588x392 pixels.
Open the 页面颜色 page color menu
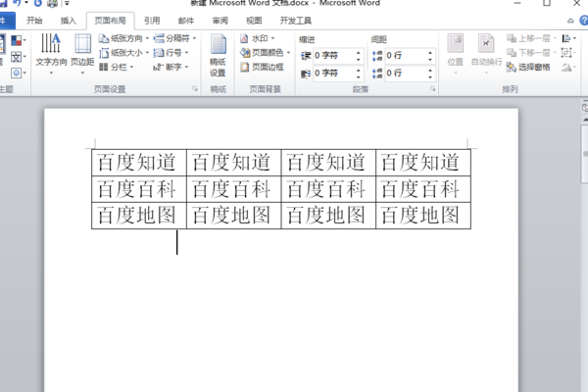(265, 53)
